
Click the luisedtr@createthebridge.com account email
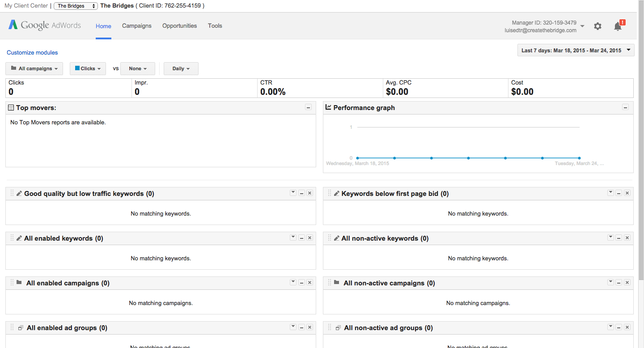[x=540, y=30]
